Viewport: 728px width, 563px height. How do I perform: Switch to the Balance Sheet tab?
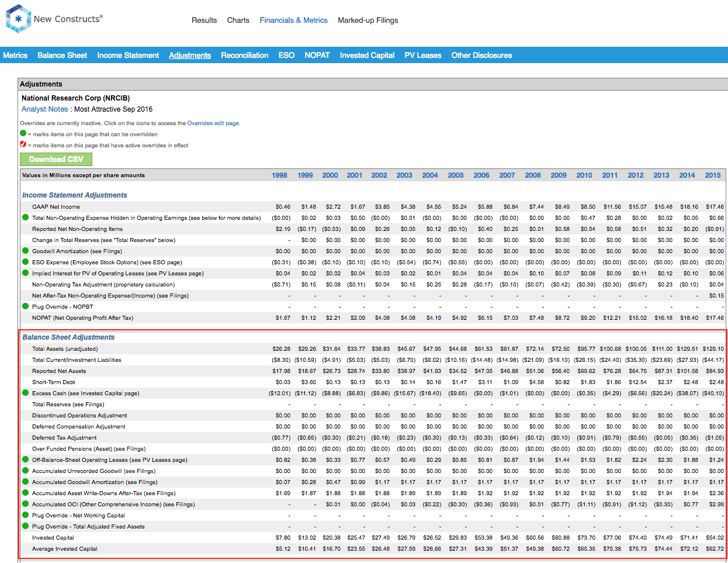[62, 55]
